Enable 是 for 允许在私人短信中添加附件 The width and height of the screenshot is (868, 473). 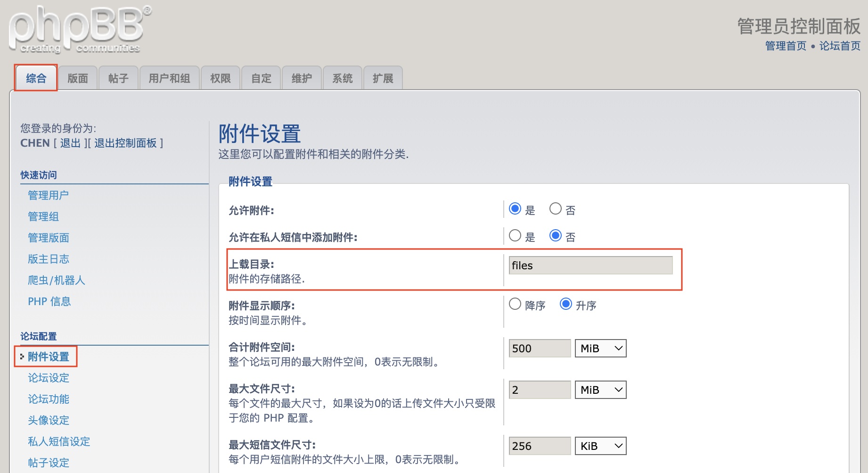515,236
